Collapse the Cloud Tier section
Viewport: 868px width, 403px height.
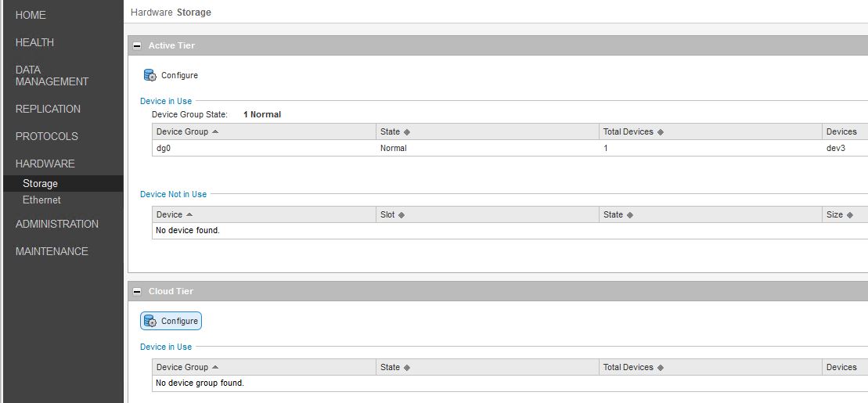click(138, 292)
